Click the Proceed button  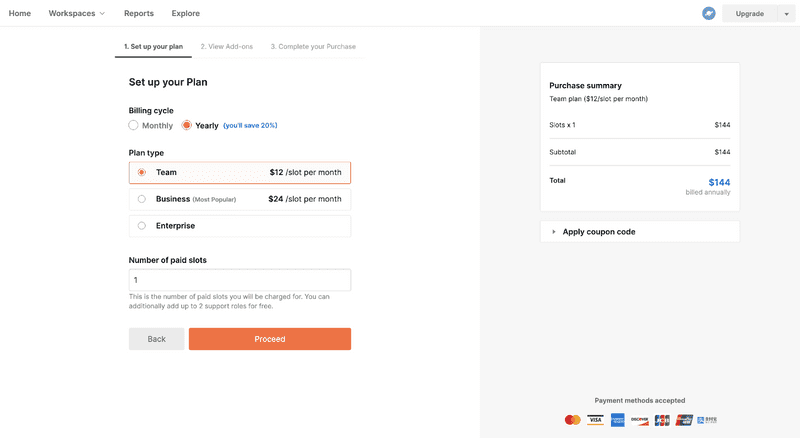pyautogui.click(x=270, y=339)
